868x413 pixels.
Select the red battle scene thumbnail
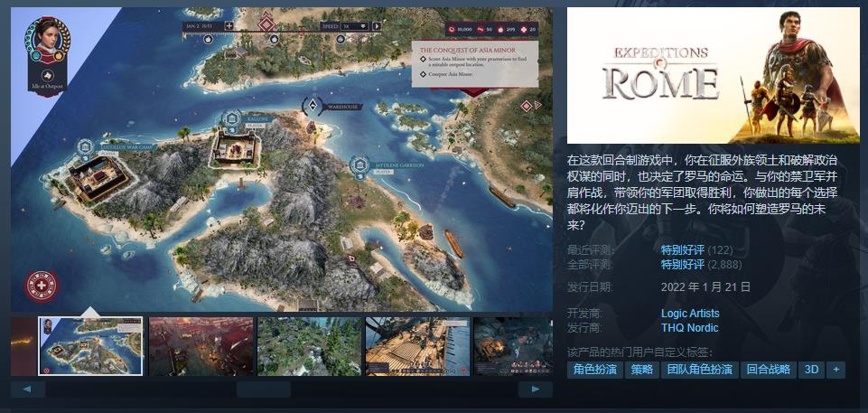coord(201,346)
